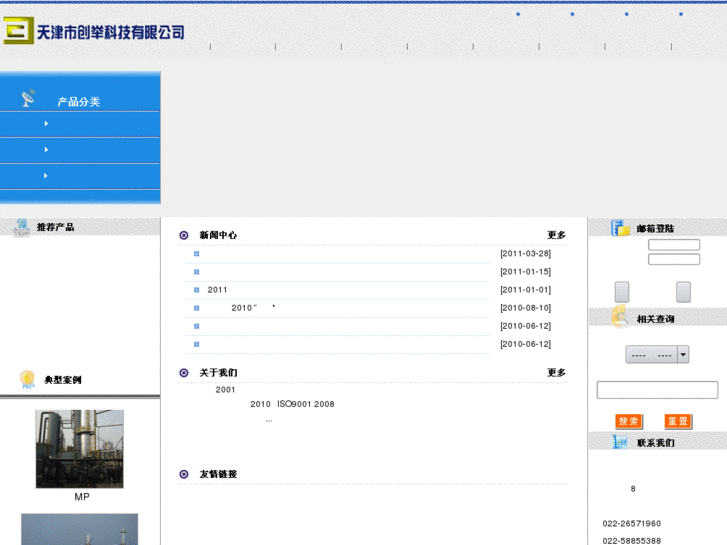Open the related query dropdown list
727x545 pixels.
pos(657,354)
